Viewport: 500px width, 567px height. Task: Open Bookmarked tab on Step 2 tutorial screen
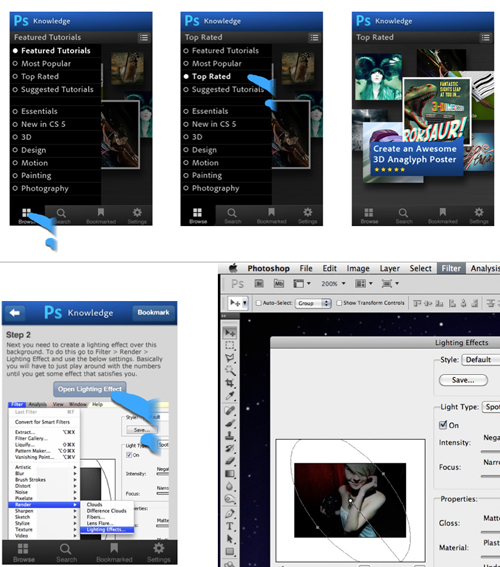[x=114, y=552]
